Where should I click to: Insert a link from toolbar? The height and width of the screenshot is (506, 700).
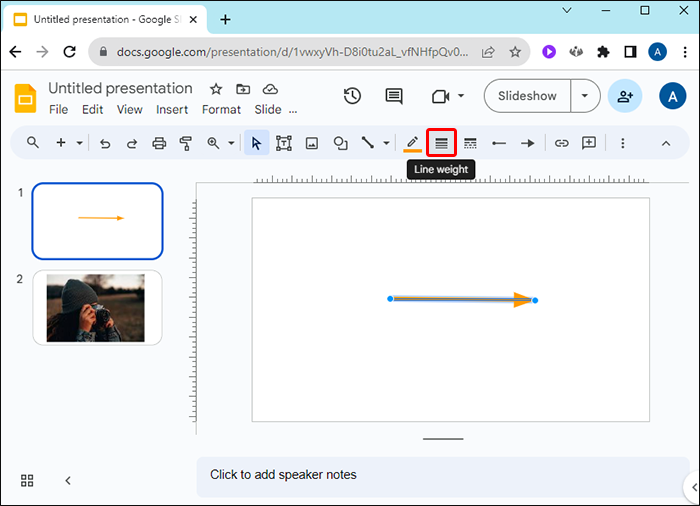click(x=562, y=143)
